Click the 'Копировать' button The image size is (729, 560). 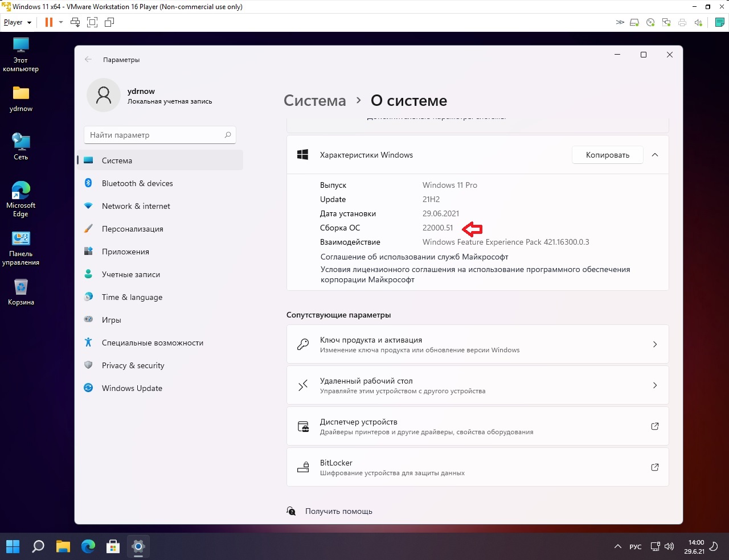coord(608,155)
